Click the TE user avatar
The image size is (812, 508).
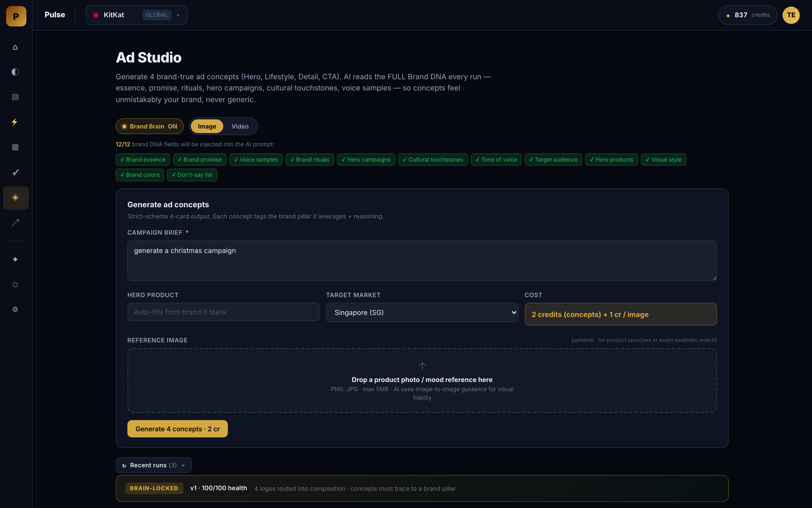point(791,15)
